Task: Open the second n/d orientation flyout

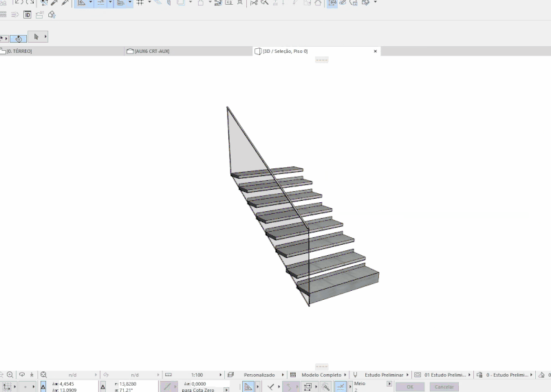Action: (158, 375)
